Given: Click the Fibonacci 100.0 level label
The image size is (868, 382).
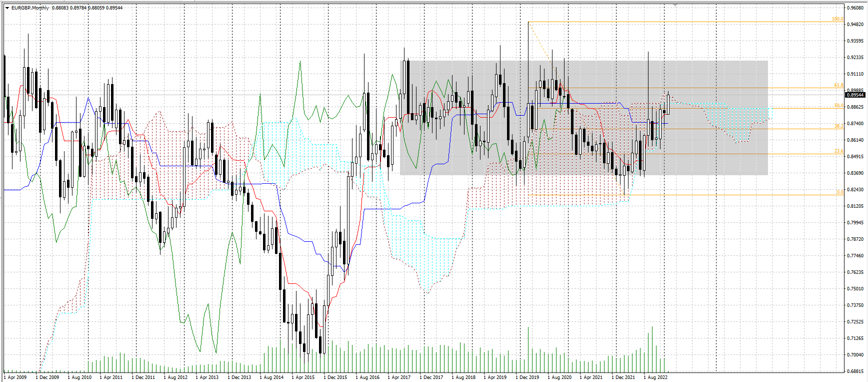Looking at the screenshot, I should point(837,19).
